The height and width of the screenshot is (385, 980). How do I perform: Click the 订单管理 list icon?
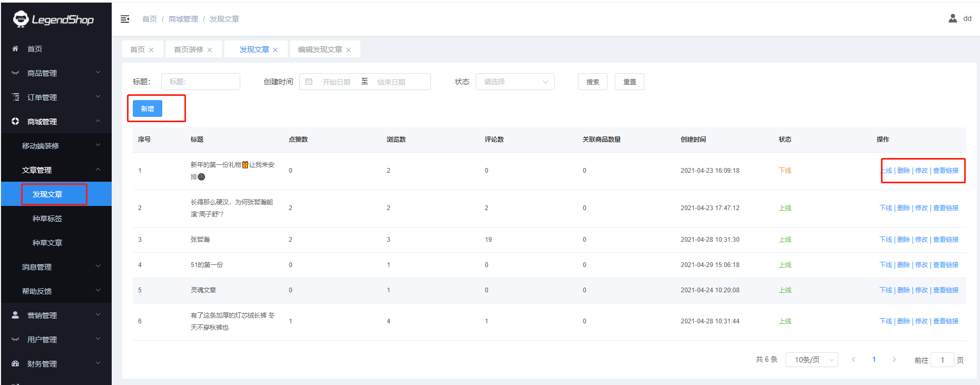point(15,97)
